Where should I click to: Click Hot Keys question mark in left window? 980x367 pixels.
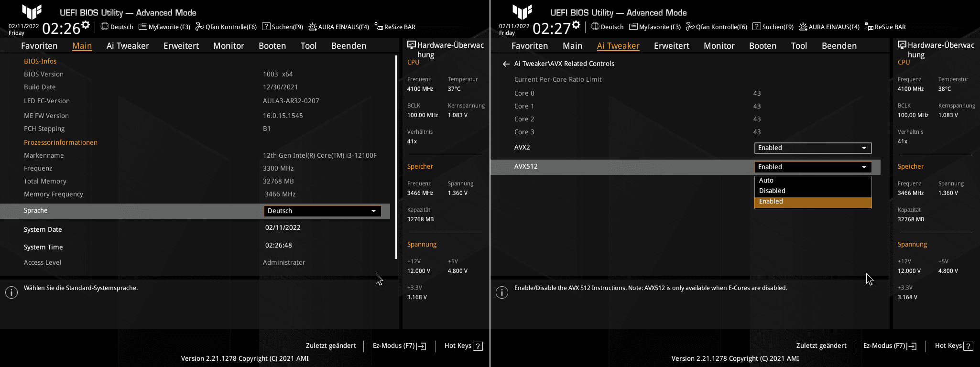click(x=478, y=346)
